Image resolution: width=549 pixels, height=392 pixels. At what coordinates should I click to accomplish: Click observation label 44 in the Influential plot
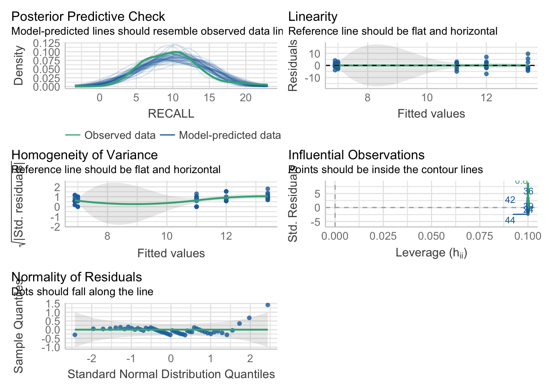click(510, 220)
